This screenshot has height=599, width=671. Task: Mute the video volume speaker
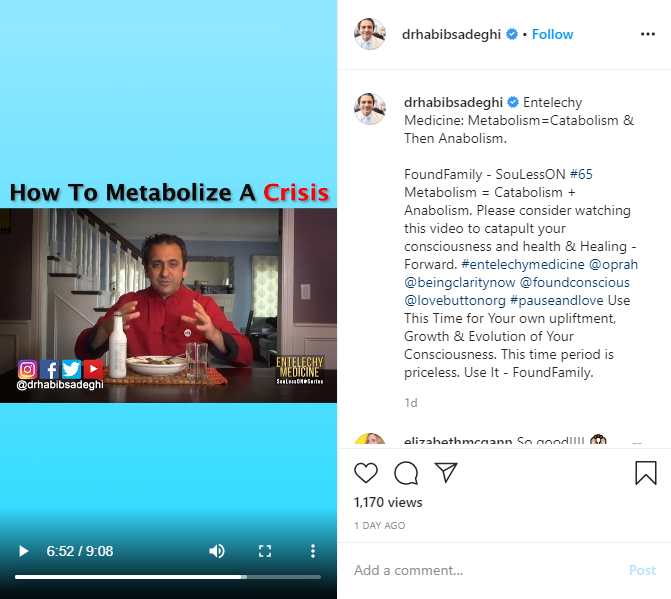217,551
